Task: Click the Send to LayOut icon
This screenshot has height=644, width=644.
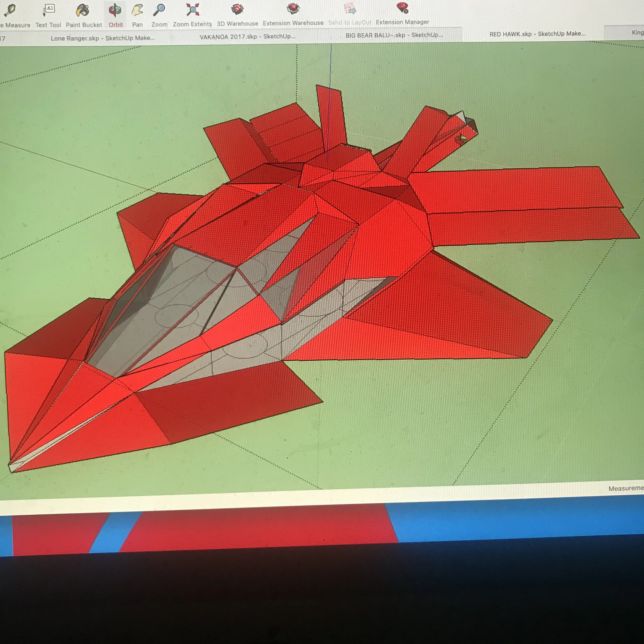Action: click(350, 8)
